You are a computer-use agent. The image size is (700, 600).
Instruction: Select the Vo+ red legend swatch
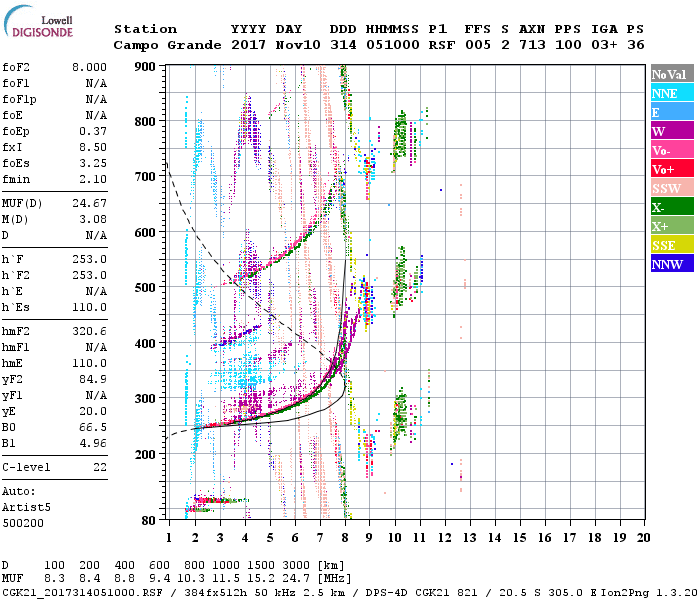671,169
